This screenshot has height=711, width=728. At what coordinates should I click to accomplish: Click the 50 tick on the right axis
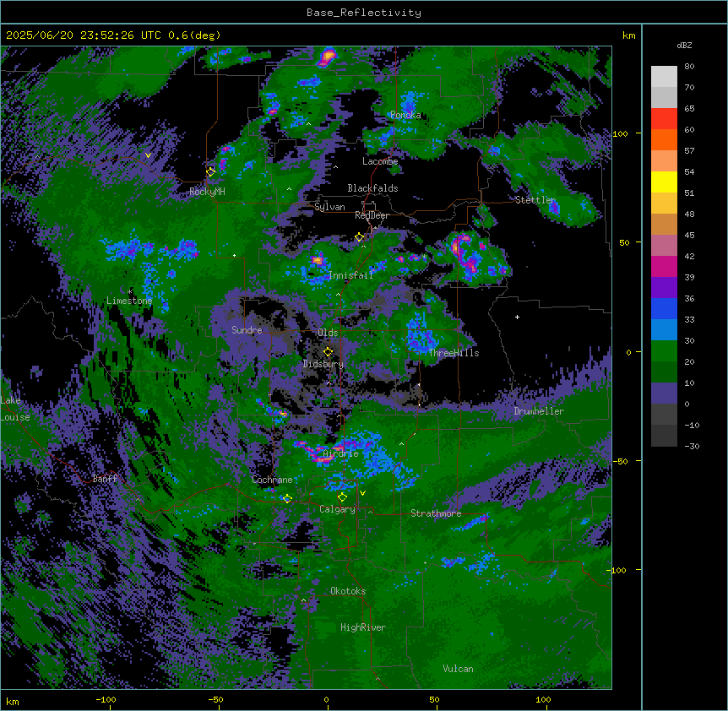pyautogui.click(x=624, y=242)
